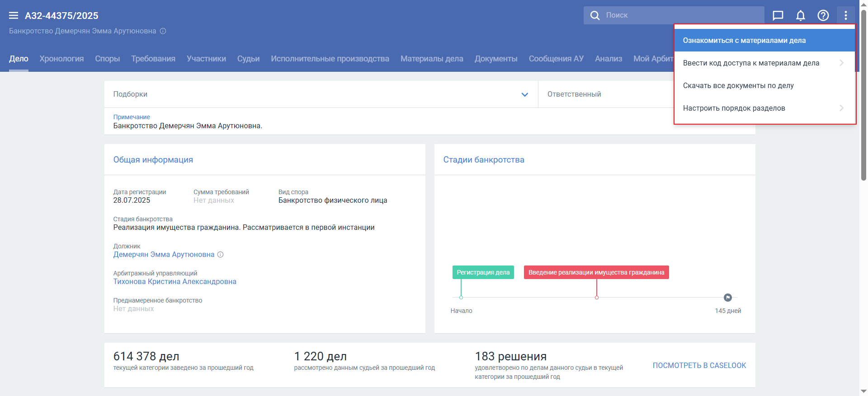Select 'Ознакомиться с материалами дела' menu item
This screenshot has height=396, width=868.
tap(744, 41)
